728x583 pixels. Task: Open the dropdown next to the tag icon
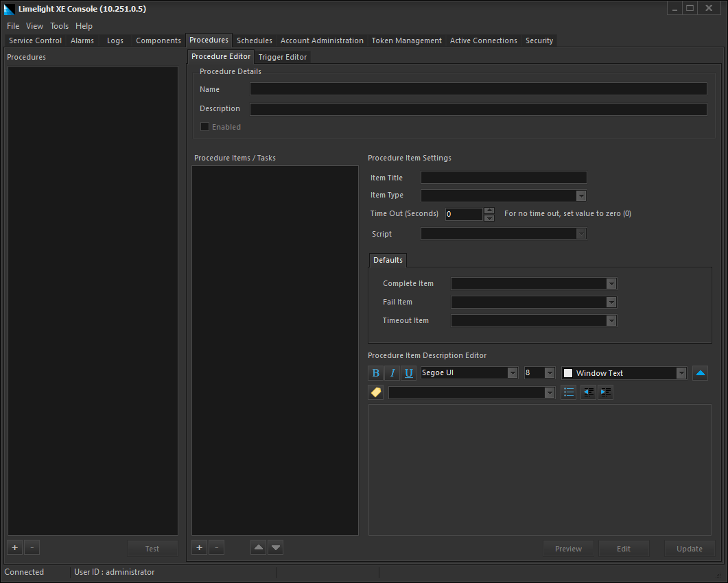(x=550, y=393)
